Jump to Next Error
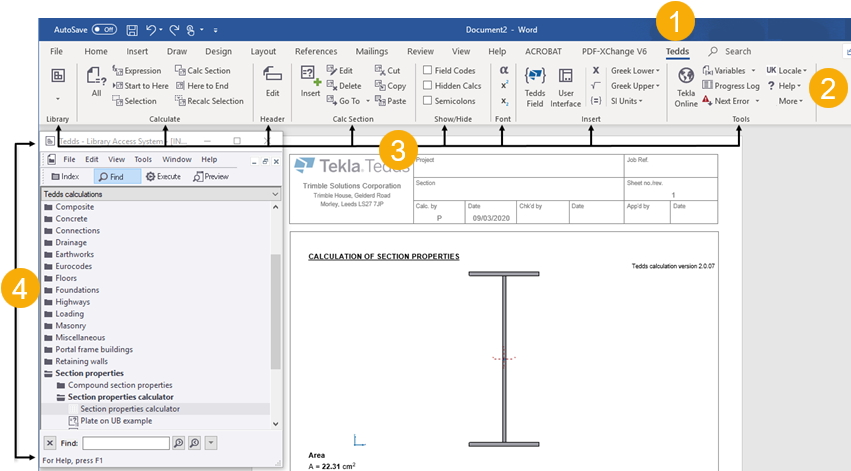This screenshot has width=851, height=471. click(730, 101)
